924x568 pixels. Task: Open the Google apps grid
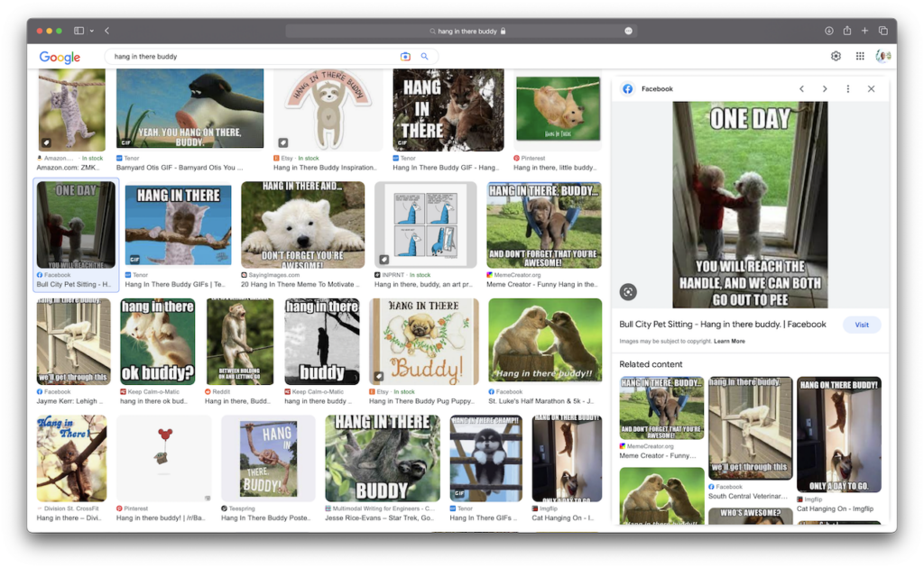click(860, 57)
